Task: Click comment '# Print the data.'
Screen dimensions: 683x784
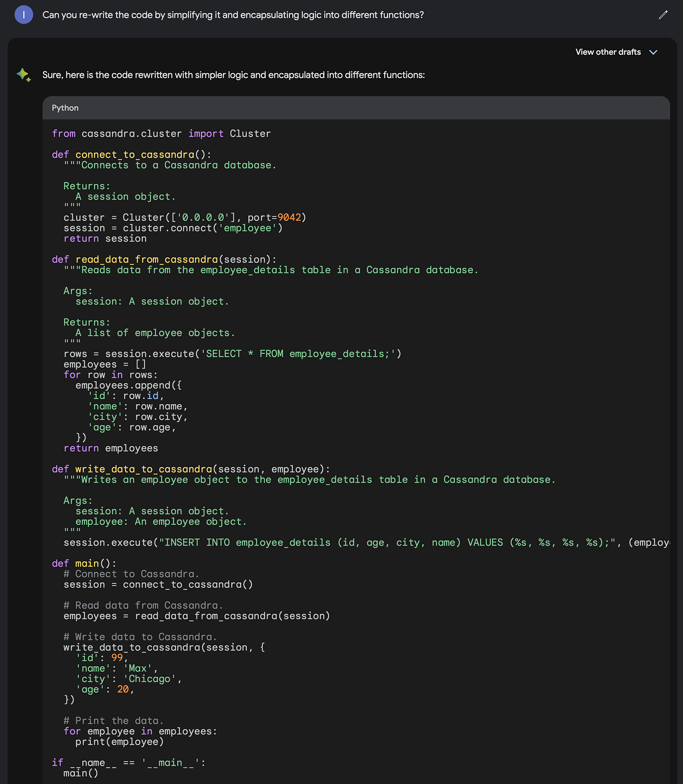Action: pos(114,721)
